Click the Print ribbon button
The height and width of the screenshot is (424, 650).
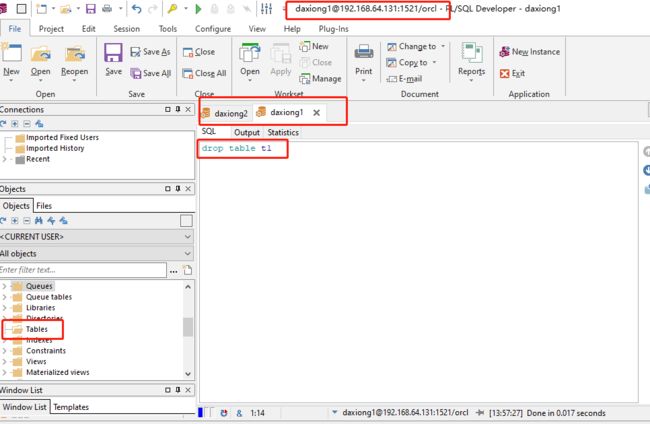[x=364, y=62]
